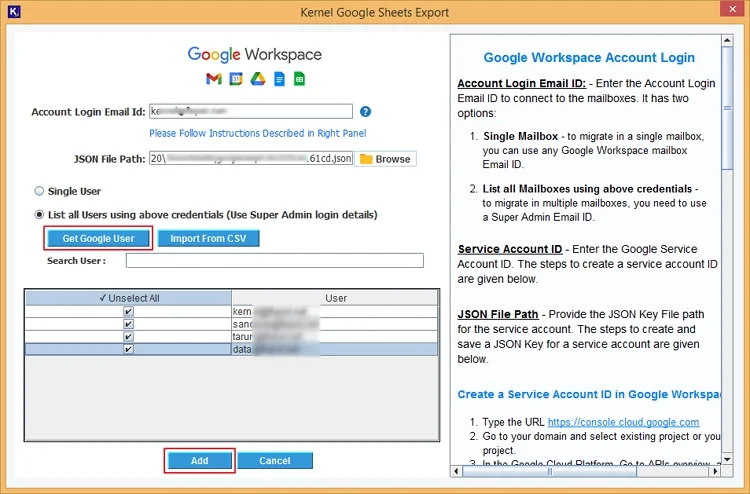Click the Google Sheets icon

298,79
